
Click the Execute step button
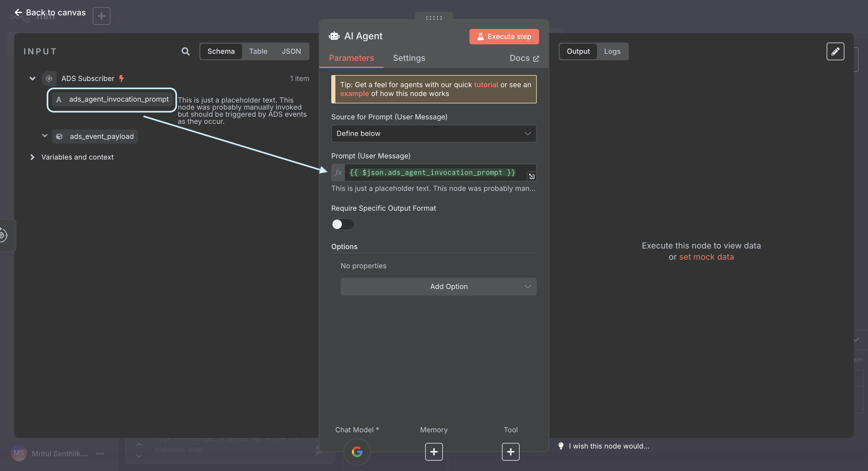pos(503,36)
